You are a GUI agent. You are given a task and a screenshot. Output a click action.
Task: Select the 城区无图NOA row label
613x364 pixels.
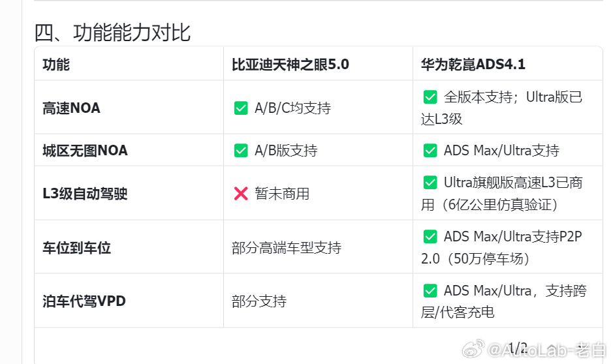85,151
